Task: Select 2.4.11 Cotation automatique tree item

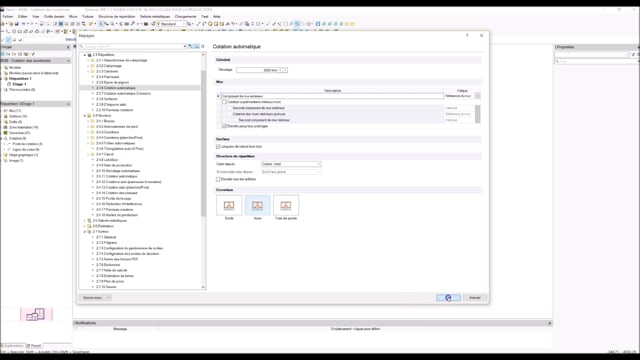Action: [x=117, y=177]
